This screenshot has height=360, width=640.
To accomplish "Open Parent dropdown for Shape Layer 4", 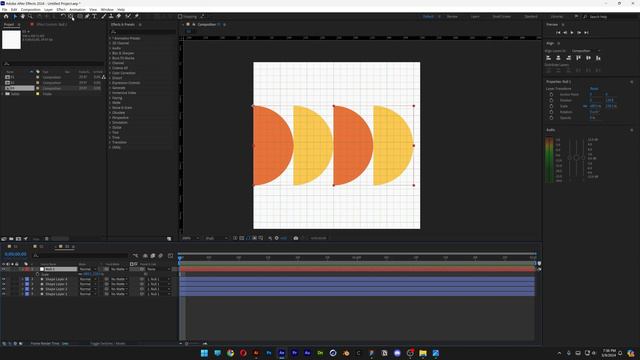I will click(158, 279).
